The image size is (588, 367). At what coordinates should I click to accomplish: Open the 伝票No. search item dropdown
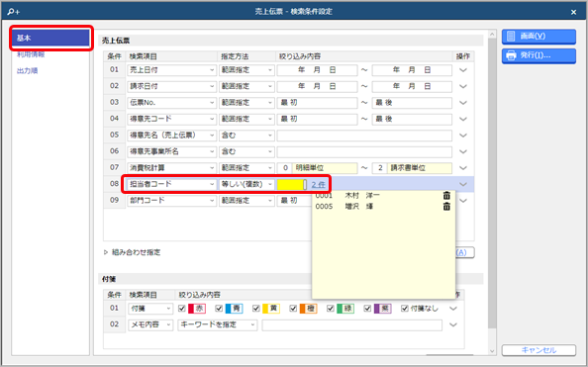click(171, 103)
